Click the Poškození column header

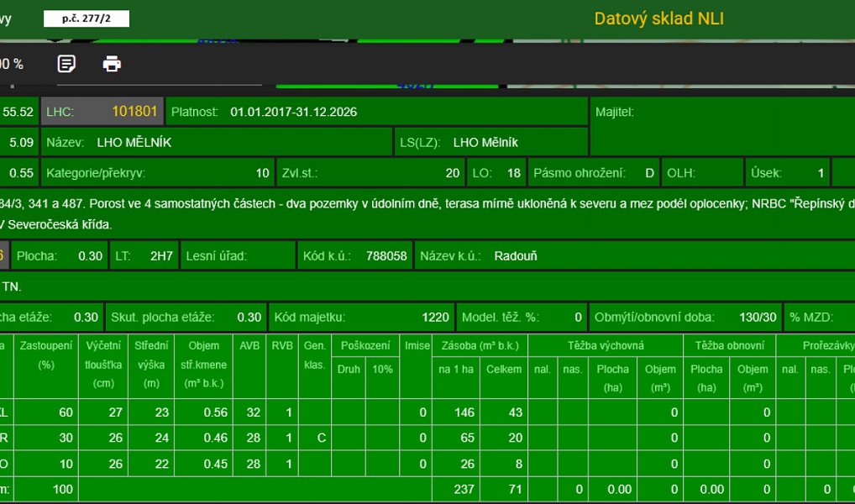click(365, 345)
